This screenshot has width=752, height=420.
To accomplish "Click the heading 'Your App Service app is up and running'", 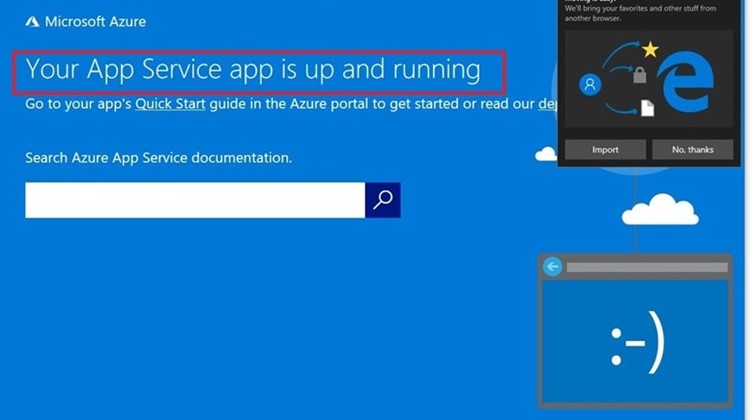I will point(253,70).
